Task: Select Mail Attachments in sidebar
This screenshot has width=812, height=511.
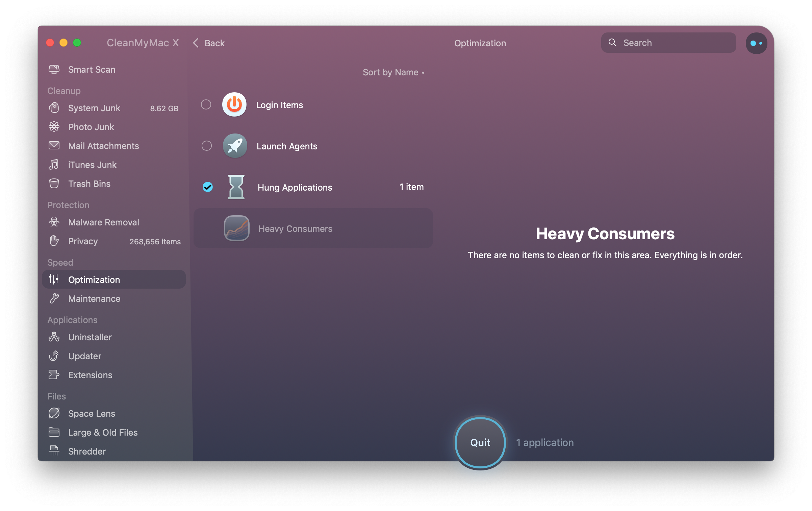Action: (x=114, y=146)
